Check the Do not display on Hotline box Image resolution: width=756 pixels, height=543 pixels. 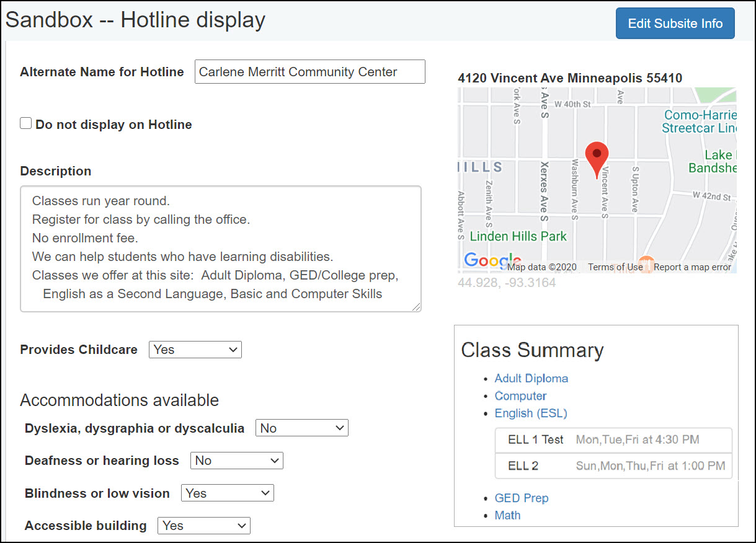pyautogui.click(x=25, y=123)
